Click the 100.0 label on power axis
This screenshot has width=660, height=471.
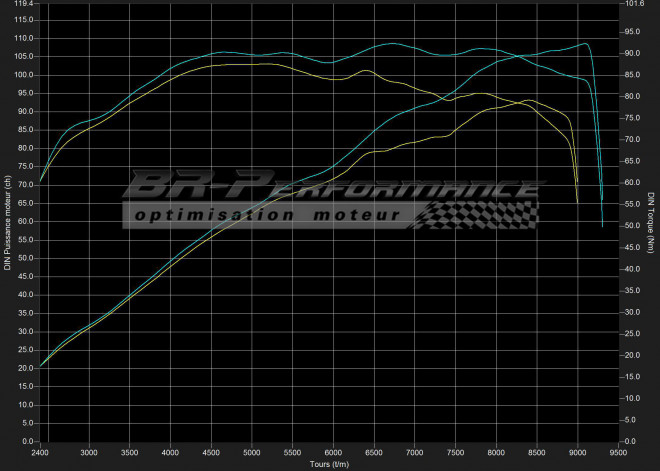[23, 75]
